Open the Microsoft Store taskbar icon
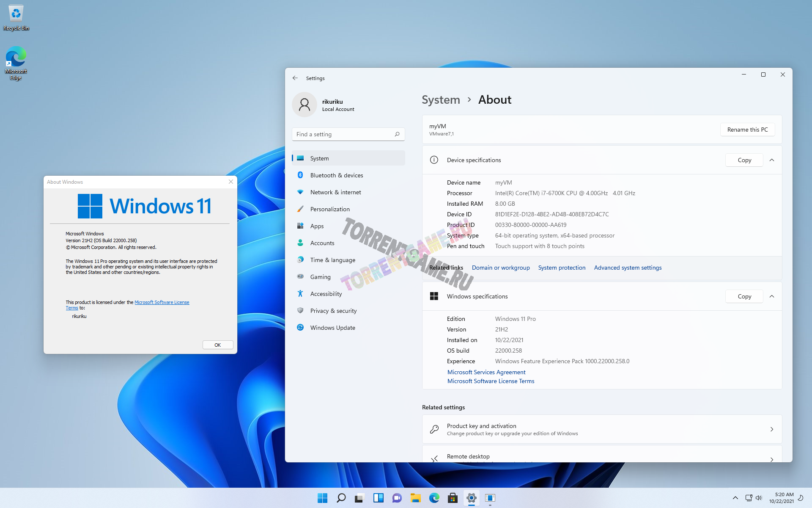 point(453,498)
